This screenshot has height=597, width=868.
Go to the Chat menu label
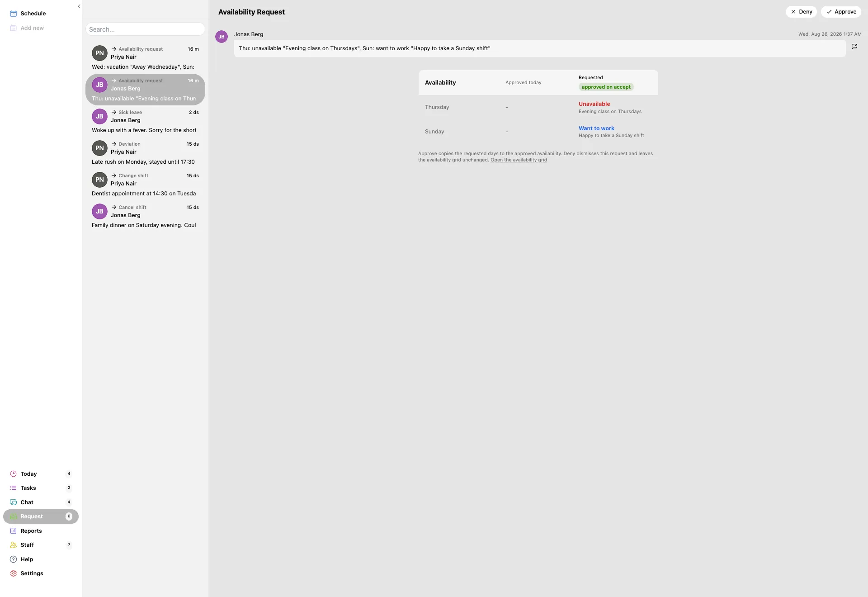27,502
